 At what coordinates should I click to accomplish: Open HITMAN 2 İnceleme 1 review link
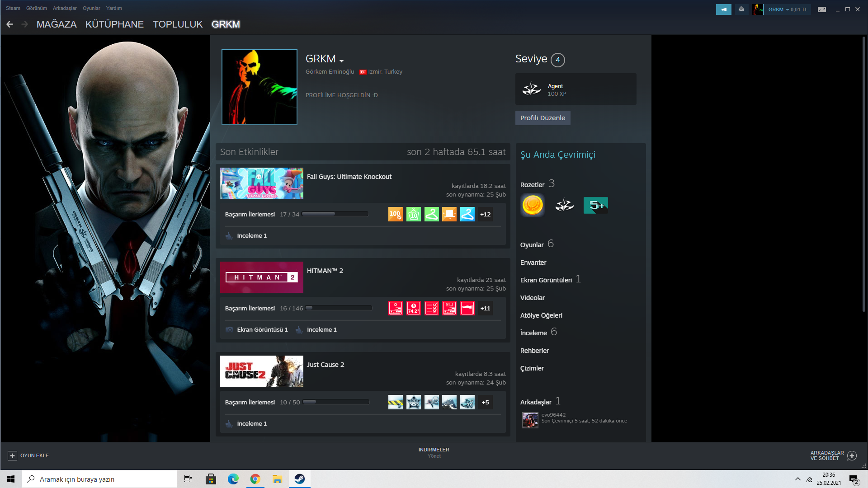pyautogui.click(x=321, y=330)
